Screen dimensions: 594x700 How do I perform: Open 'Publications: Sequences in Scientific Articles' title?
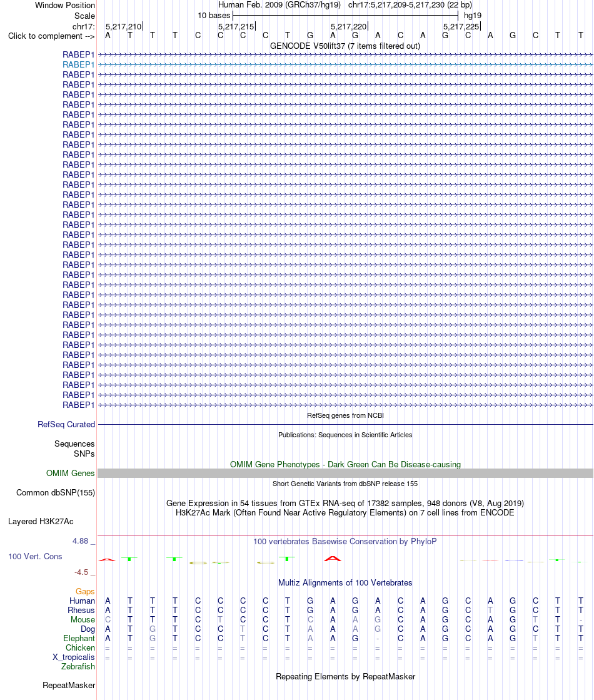click(x=345, y=435)
